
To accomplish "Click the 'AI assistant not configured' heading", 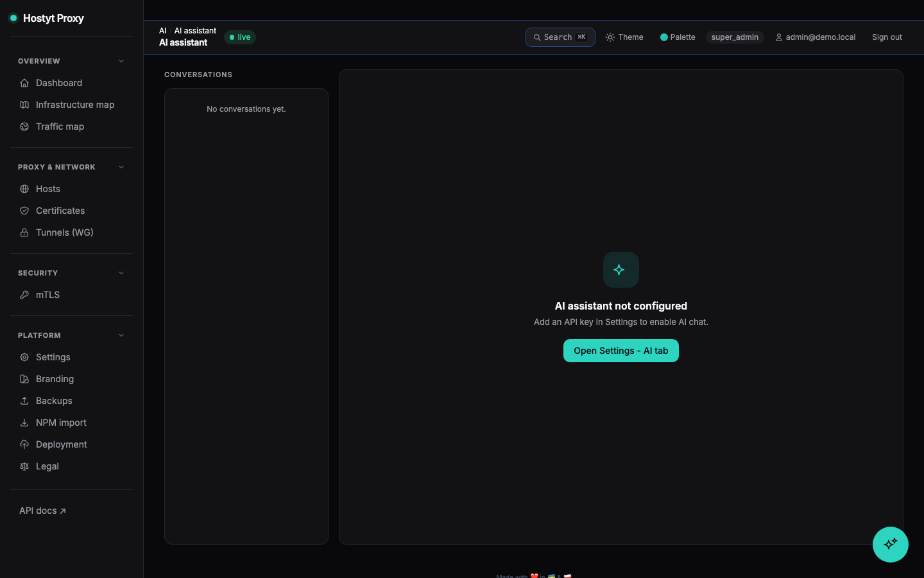I will [x=621, y=306].
